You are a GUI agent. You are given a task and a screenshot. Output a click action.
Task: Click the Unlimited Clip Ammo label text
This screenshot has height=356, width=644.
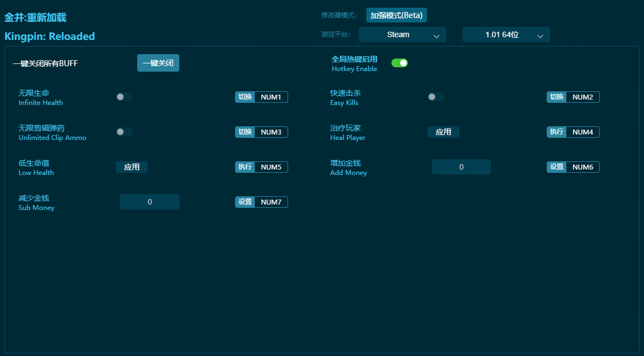coord(52,138)
